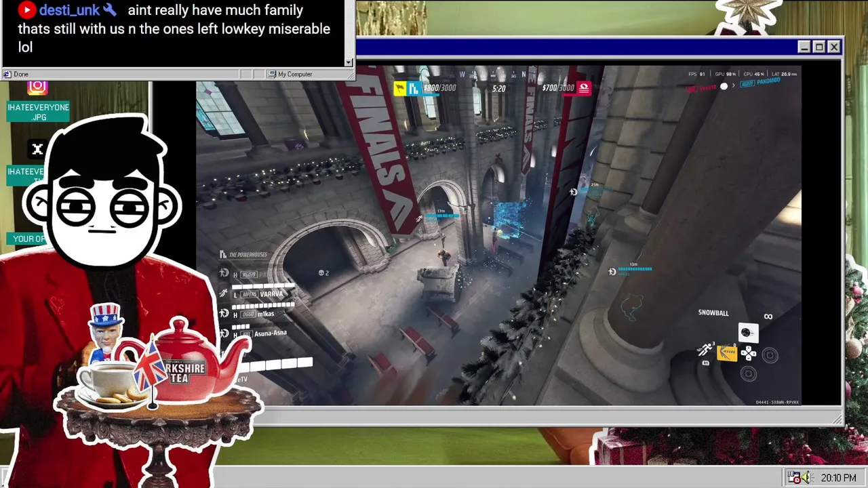Click the desti_unk username in chat

click(x=69, y=10)
